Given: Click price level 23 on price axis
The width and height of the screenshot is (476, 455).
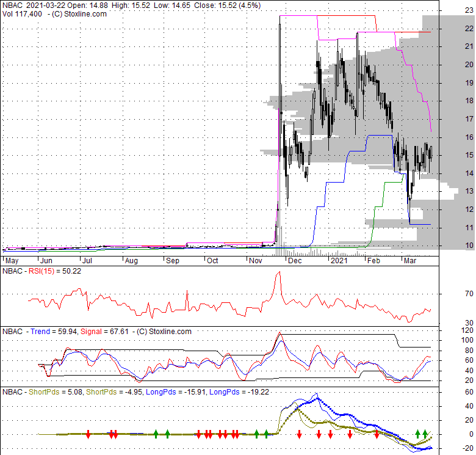Looking at the screenshot, I should (469, 10).
